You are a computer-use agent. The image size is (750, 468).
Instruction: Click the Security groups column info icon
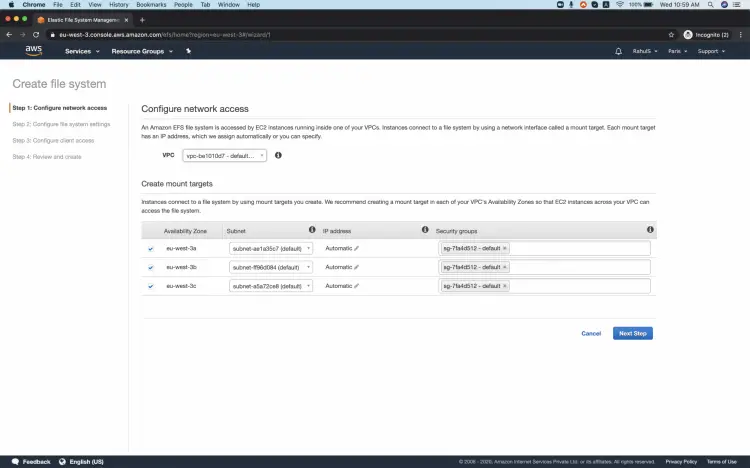(x=650, y=230)
